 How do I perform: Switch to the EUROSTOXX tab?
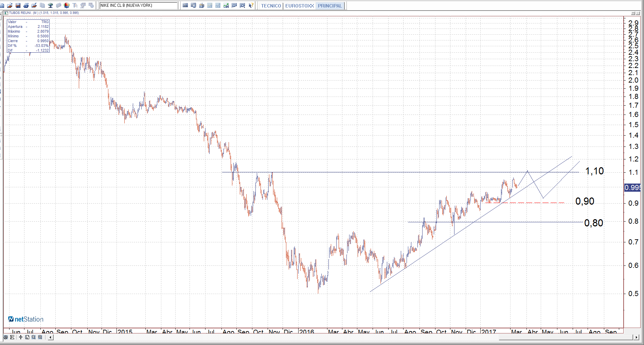[299, 6]
